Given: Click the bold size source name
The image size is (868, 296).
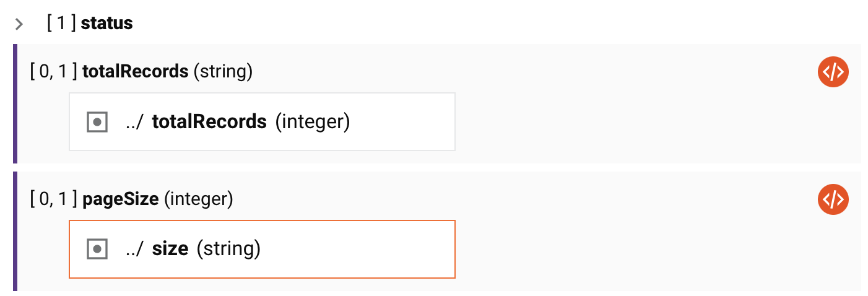Looking at the screenshot, I should tap(170, 249).
